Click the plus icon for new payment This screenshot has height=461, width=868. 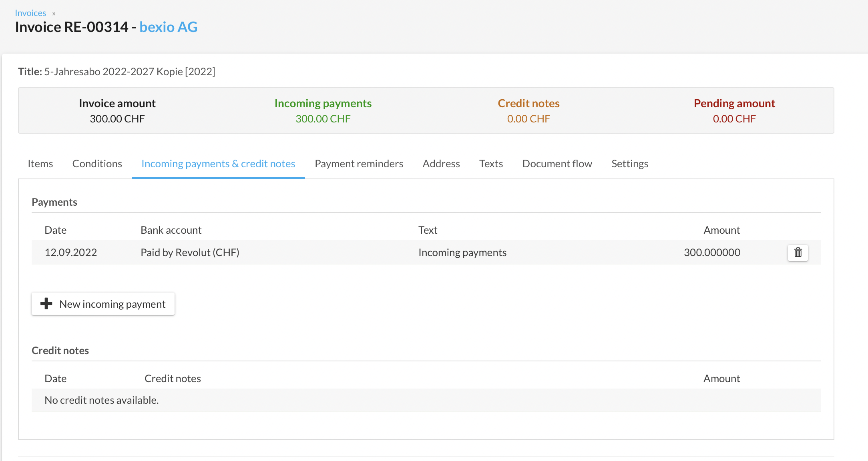pos(46,304)
